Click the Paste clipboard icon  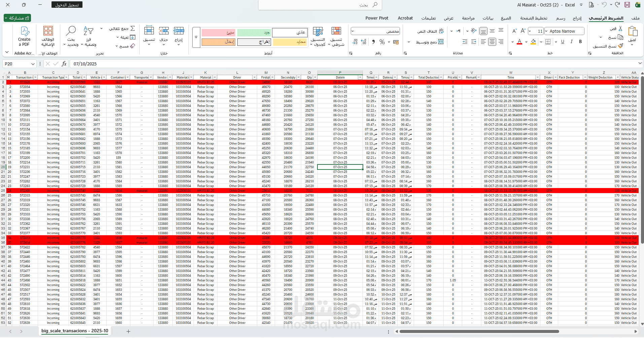tap(633, 32)
